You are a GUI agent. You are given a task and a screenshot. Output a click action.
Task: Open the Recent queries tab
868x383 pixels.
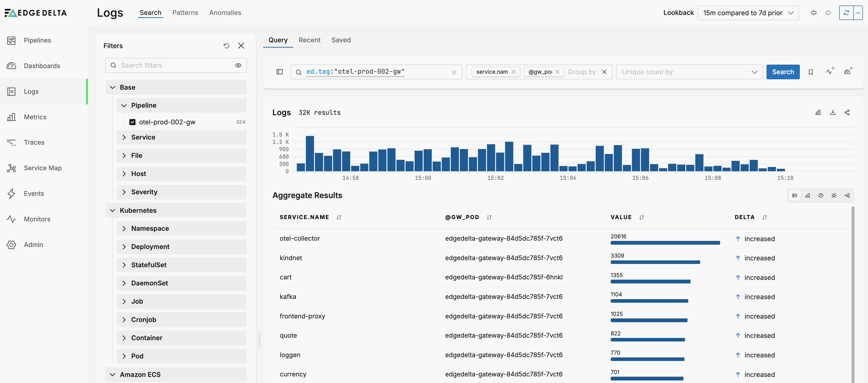click(309, 40)
